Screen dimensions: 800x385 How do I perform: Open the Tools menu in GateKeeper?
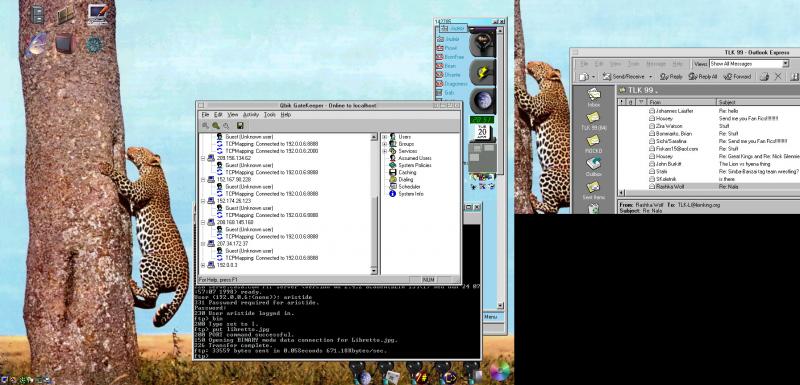269,115
